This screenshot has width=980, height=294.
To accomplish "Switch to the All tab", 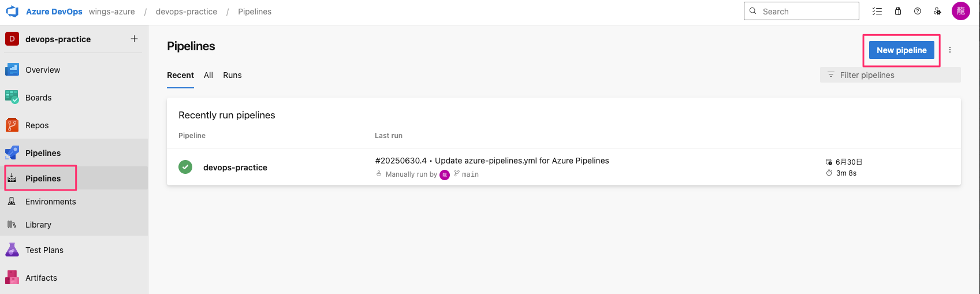I will pos(208,75).
